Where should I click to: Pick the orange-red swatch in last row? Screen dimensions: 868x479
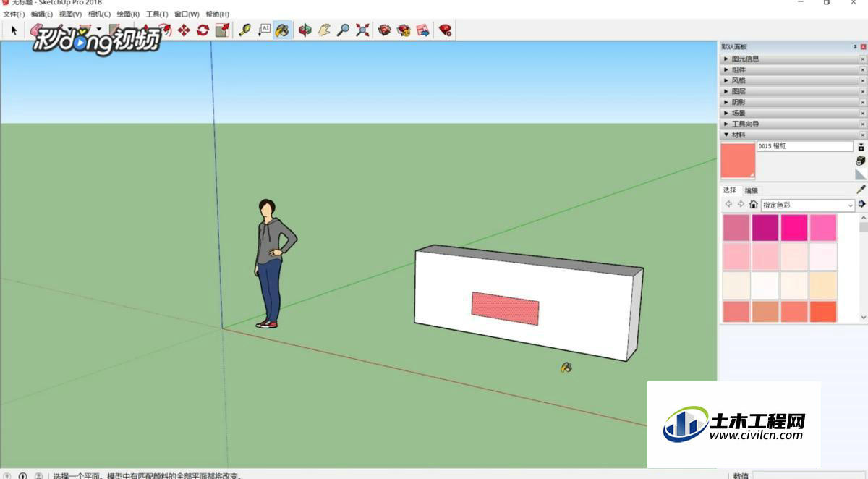pyautogui.click(x=823, y=312)
